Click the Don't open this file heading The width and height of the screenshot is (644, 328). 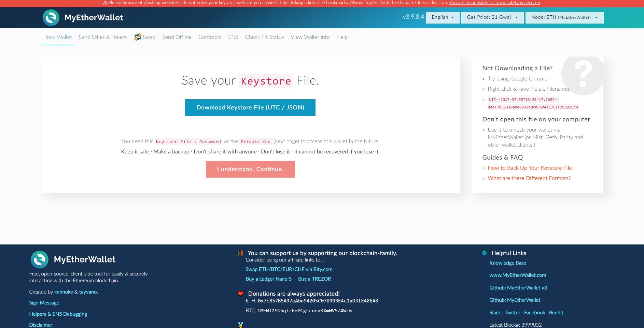point(536,119)
